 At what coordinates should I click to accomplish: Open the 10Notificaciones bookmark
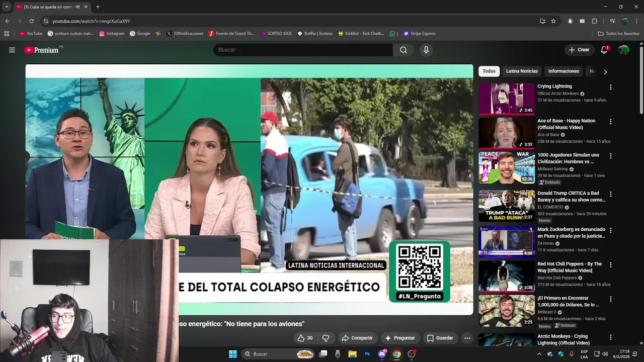click(x=185, y=34)
